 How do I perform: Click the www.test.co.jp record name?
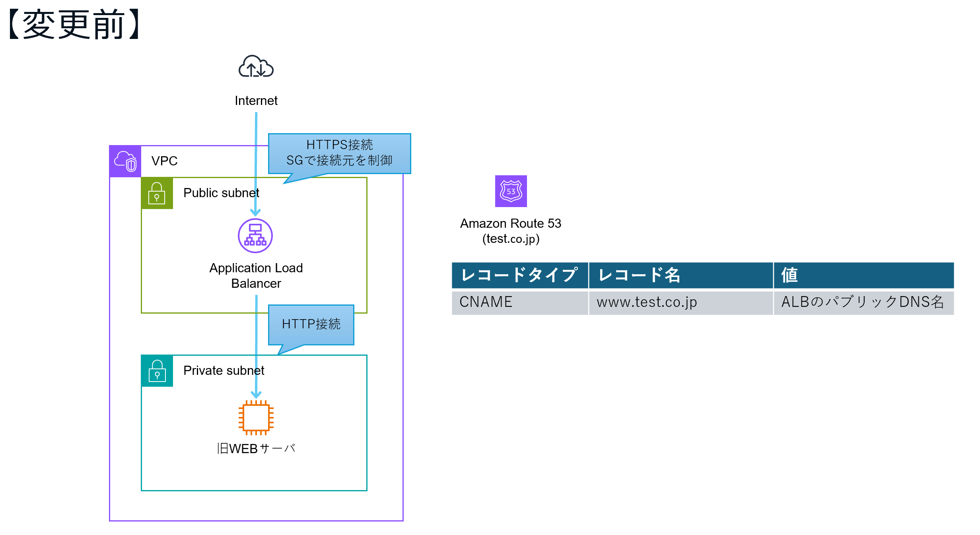tap(647, 302)
